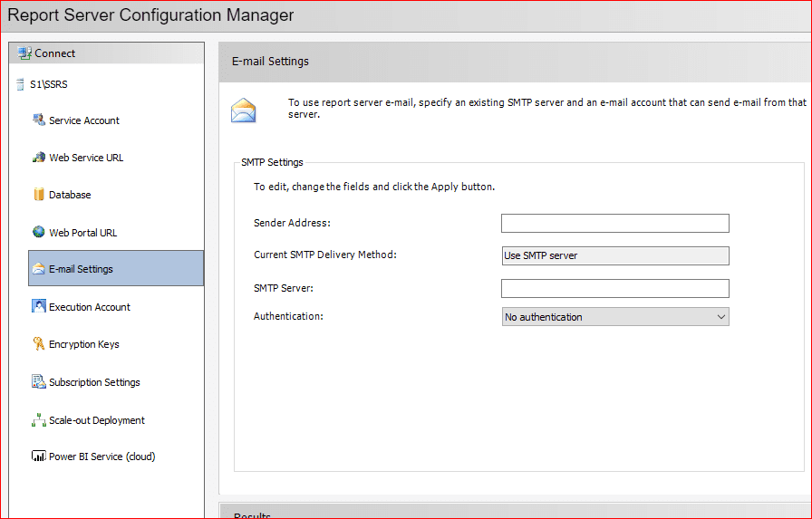Screen dimensions: 812x519
Task: Focus the SMTP Server input box
Action: [614, 289]
